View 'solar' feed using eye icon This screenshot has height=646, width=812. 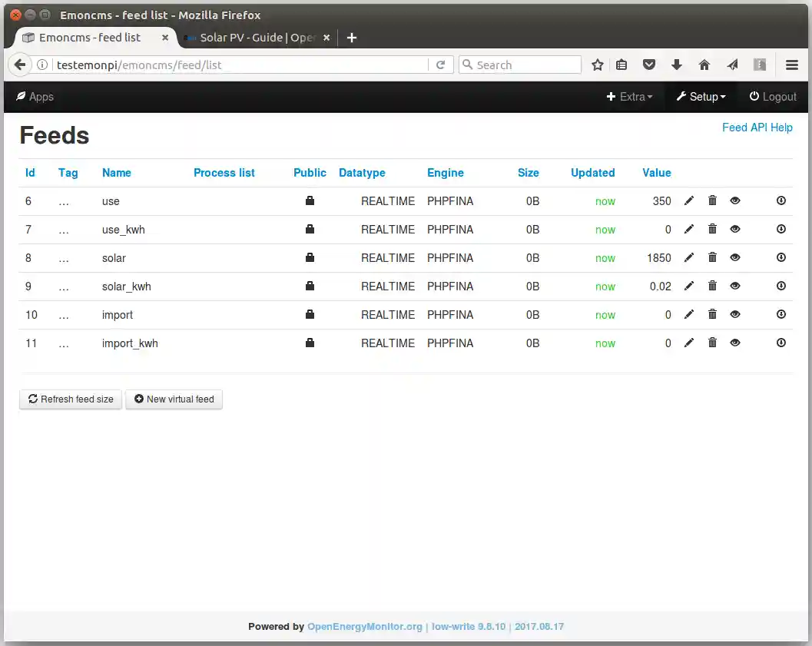point(735,258)
